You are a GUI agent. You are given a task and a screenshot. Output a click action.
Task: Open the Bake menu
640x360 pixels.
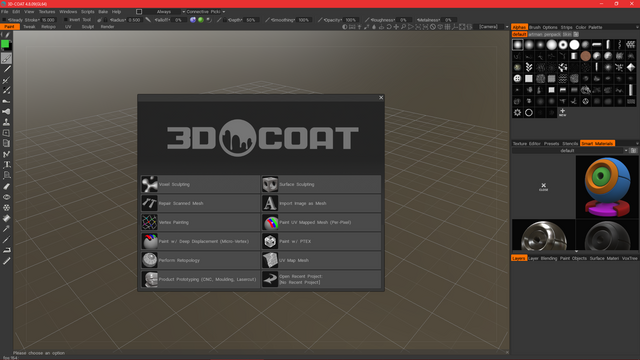click(x=103, y=12)
